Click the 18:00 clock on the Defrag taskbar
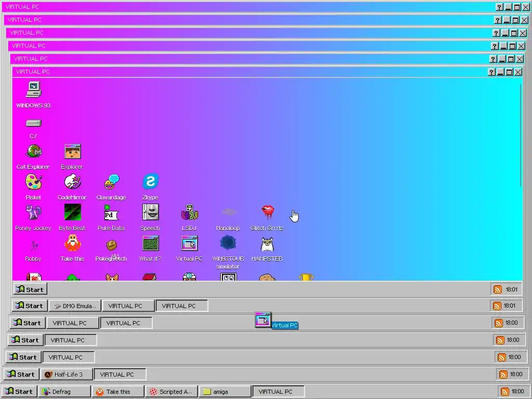Image resolution: width=532 pixels, height=399 pixels. point(518,392)
